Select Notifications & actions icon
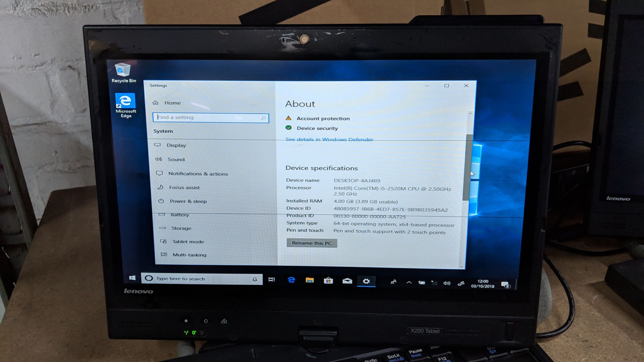 pyautogui.click(x=159, y=173)
